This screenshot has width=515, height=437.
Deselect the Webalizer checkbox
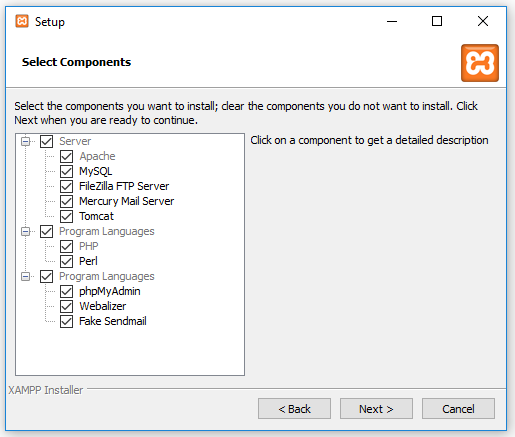pyautogui.click(x=66, y=306)
